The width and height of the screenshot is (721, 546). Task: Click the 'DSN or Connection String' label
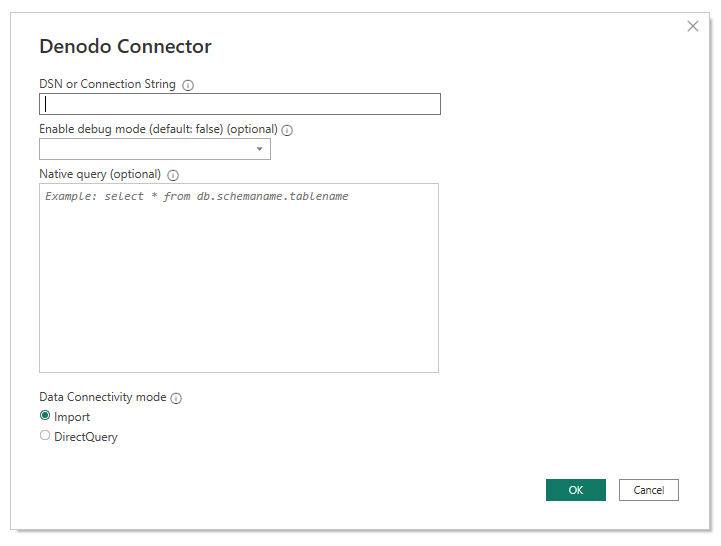coord(107,85)
